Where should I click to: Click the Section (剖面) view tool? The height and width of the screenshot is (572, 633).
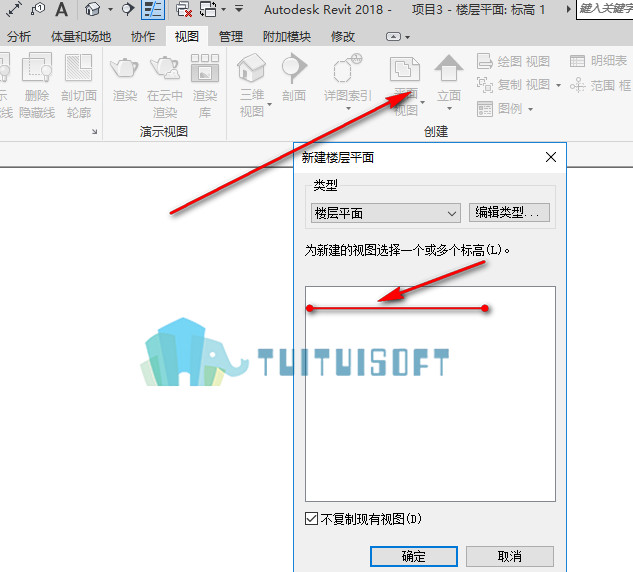(293, 77)
